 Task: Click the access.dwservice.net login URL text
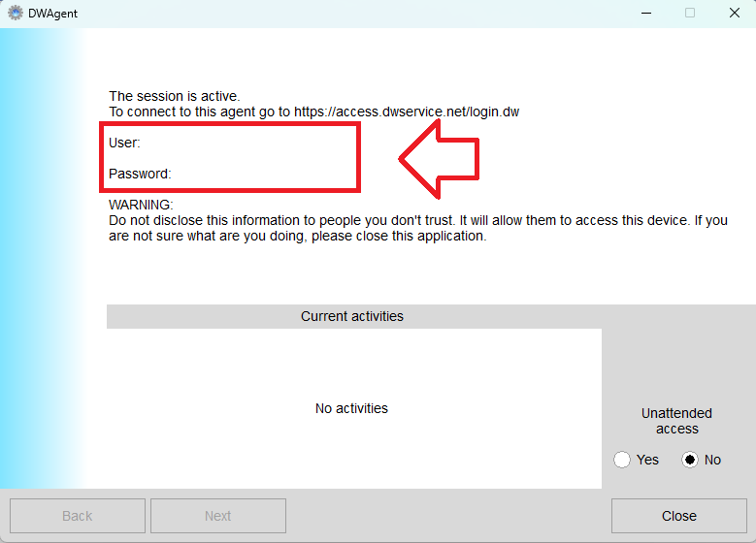407,112
